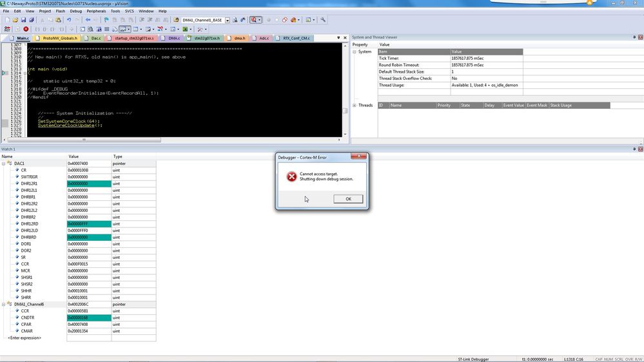Stop code execution red icon
The image size is (644, 362).
pyautogui.click(x=26, y=29)
